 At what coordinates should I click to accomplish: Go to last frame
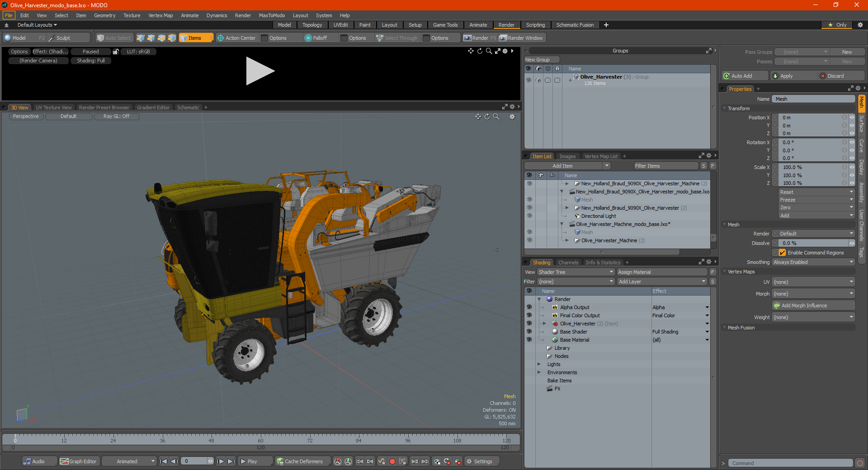point(231,461)
